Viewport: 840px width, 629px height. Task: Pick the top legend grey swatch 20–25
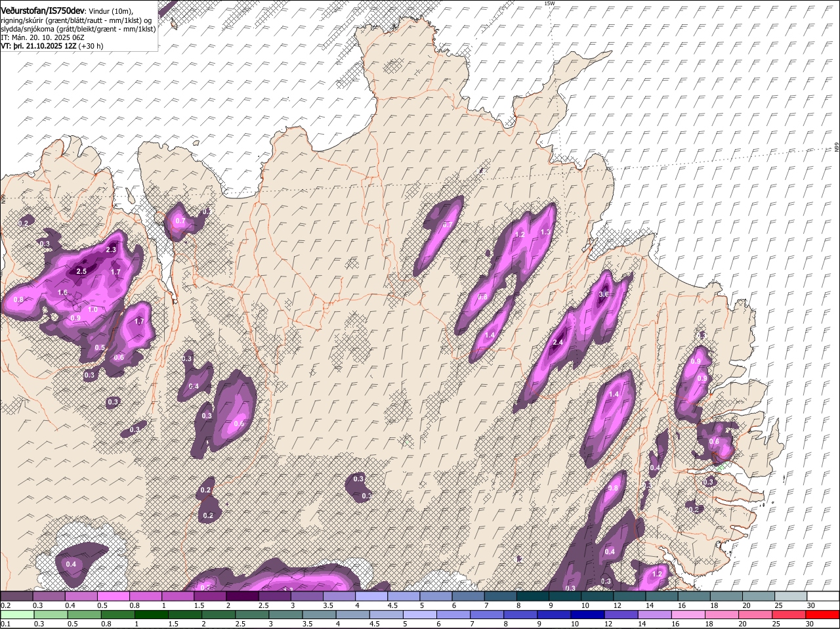click(x=760, y=596)
